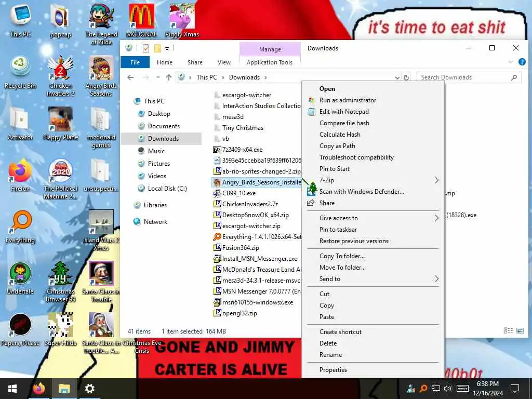Open the popcap desktop folder

tap(60, 20)
